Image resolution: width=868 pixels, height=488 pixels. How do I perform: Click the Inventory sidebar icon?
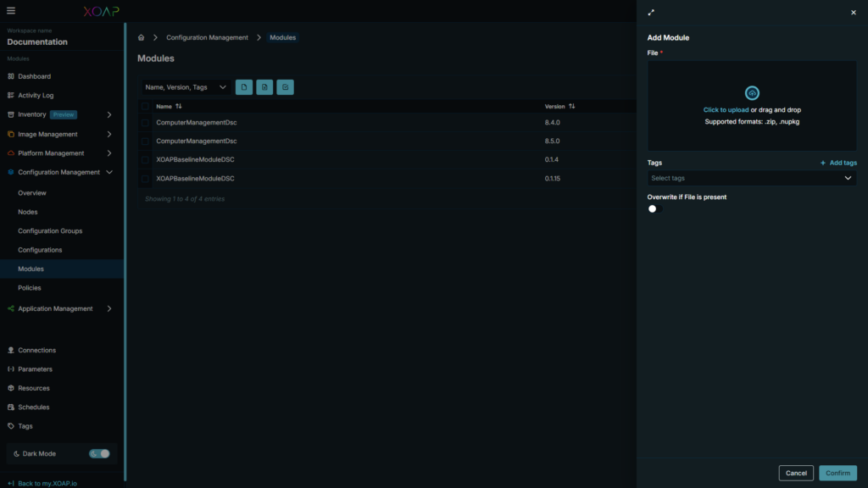10,114
